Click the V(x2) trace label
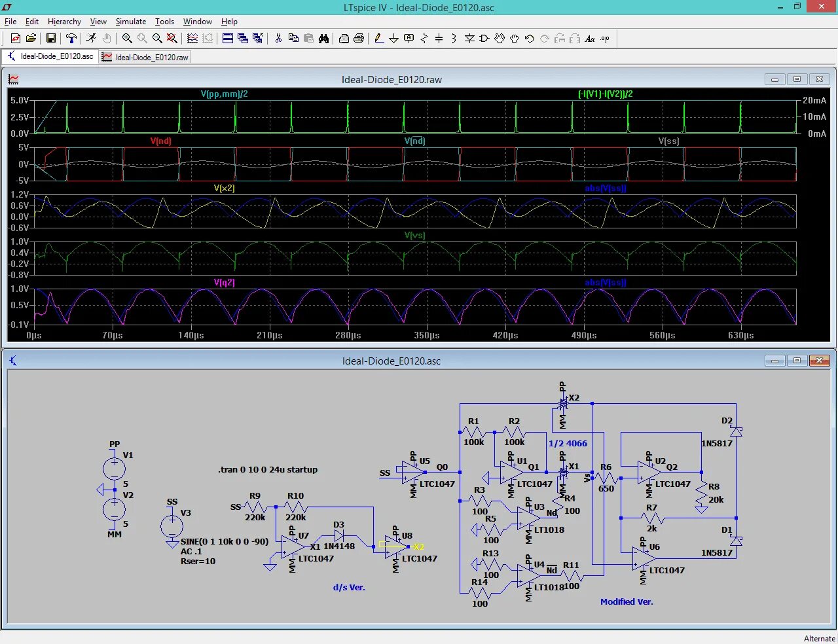838x644 pixels. click(x=224, y=188)
